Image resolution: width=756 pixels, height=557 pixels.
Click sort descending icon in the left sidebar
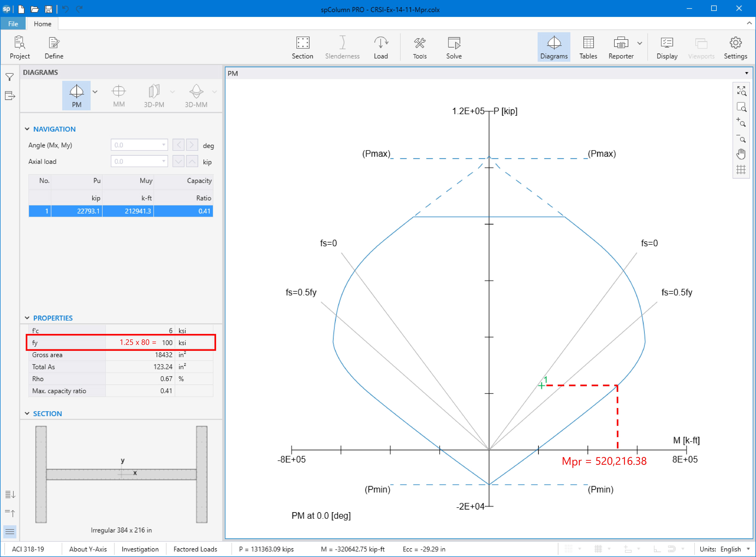click(x=10, y=495)
